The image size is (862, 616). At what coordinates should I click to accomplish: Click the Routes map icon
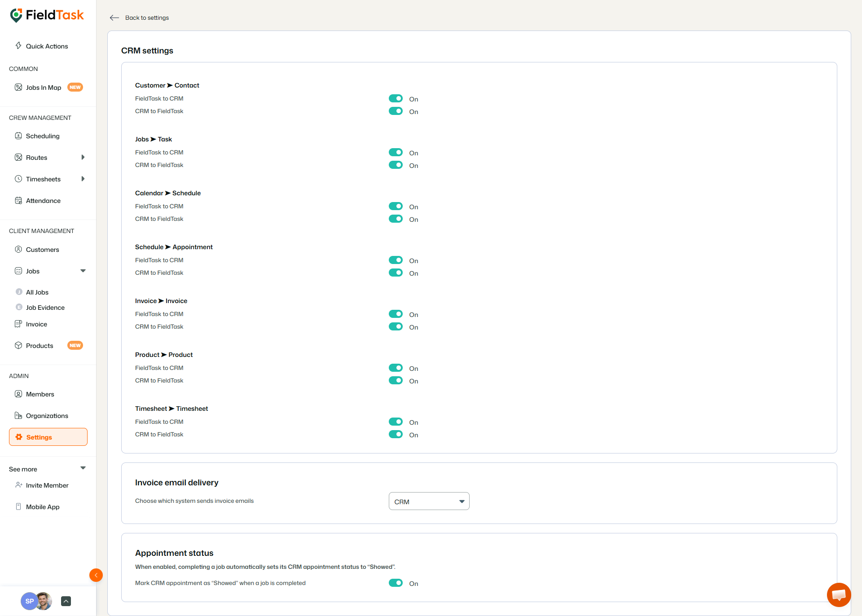(x=18, y=157)
